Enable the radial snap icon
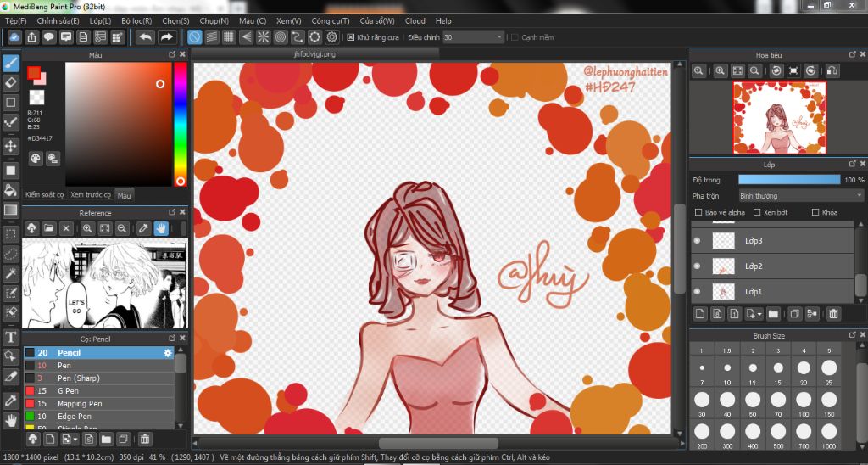The image size is (868, 465). pos(264,37)
